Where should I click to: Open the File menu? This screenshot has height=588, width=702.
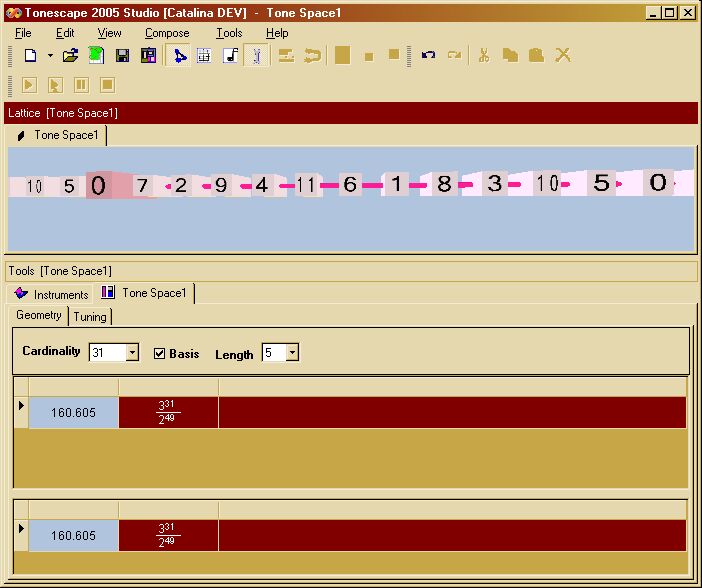click(23, 33)
